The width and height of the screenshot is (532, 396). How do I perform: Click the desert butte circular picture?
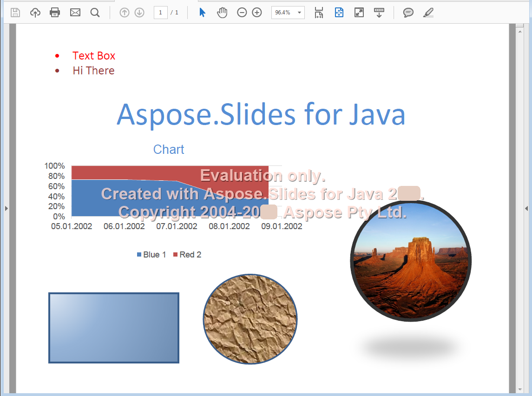click(x=411, y=261)
